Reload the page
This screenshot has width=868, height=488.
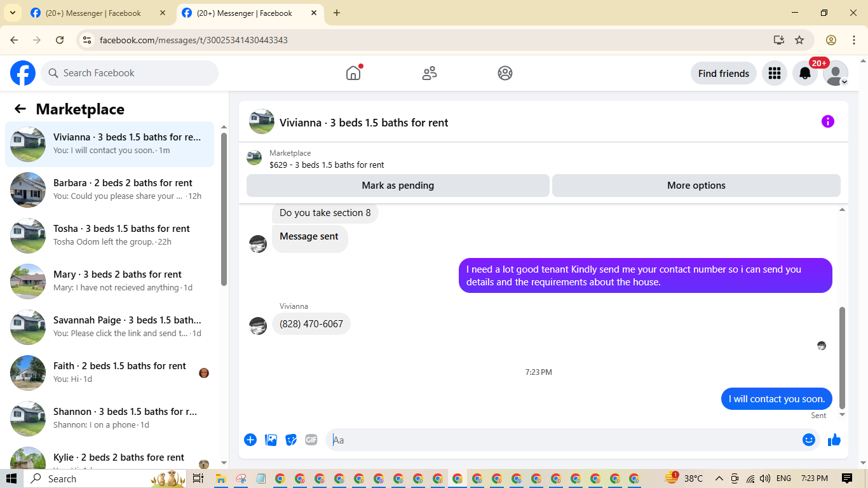[60, 40]
